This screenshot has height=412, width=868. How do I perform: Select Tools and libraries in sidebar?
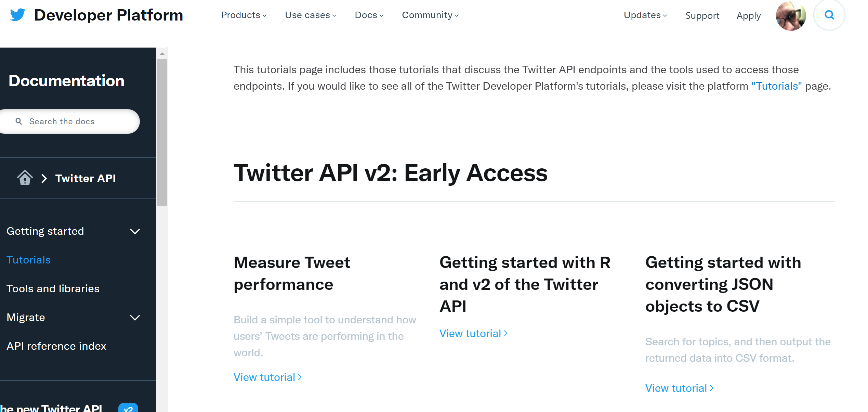point(53,289)
